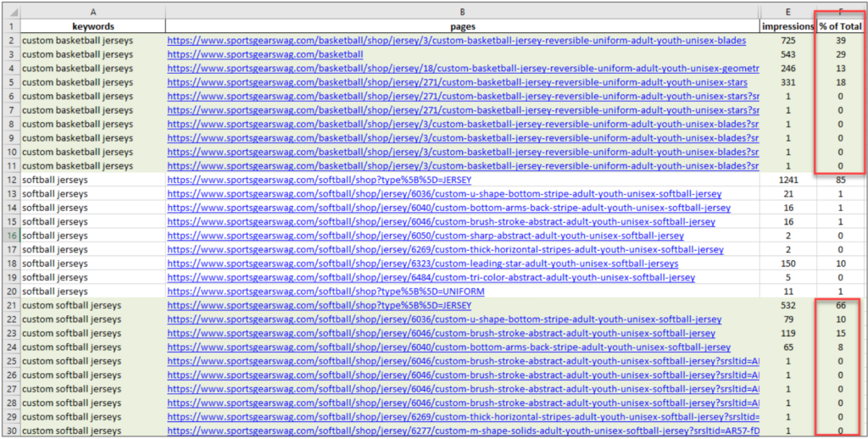
Task: Open the unisex-stars link in row 5
Action: click(x=457, y=82)
